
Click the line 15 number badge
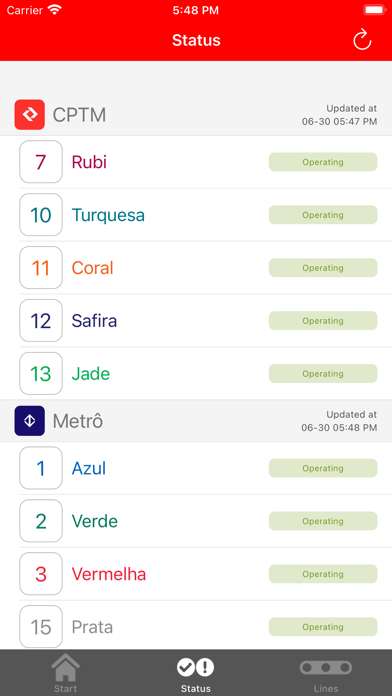(41, 627)
